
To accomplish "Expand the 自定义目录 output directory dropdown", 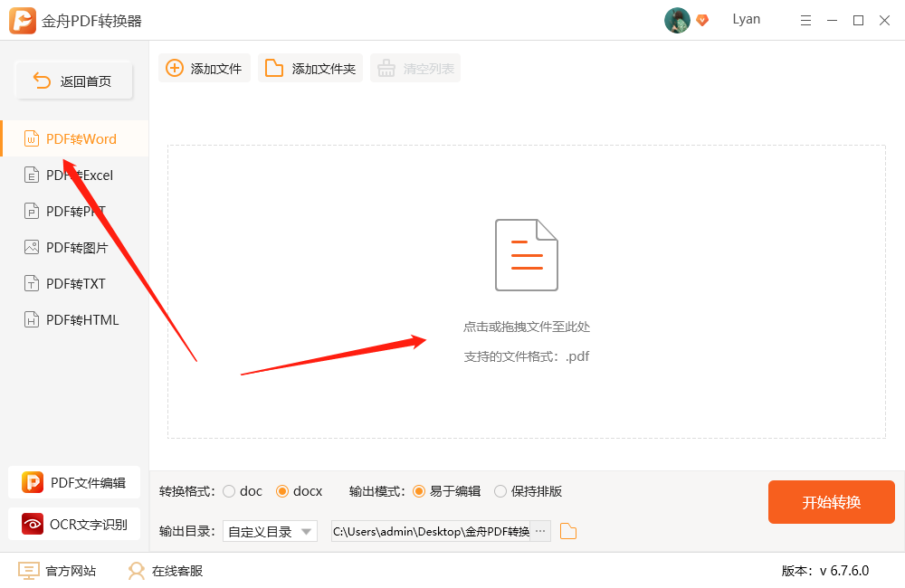I will click(x=270, y=531).
